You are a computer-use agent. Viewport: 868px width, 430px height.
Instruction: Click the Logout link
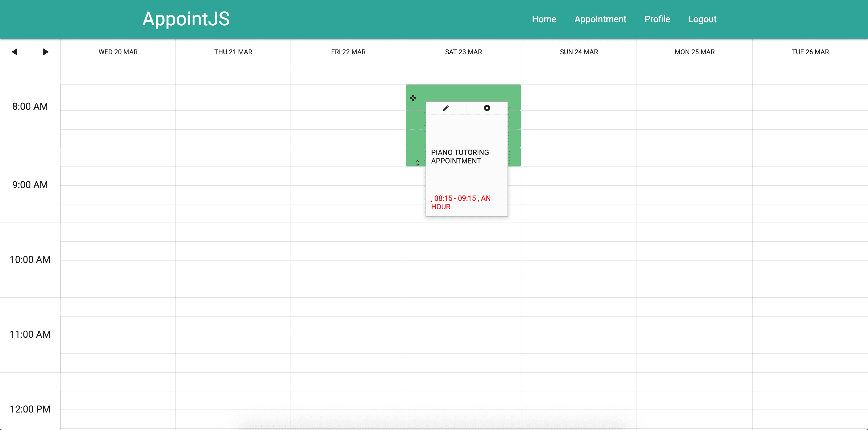coord(702,19)
